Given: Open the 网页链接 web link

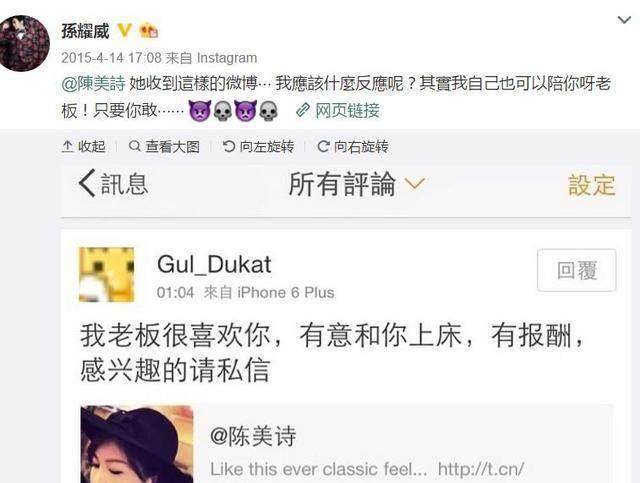Looking at the screenshot, I should click(x=347, y=110).
